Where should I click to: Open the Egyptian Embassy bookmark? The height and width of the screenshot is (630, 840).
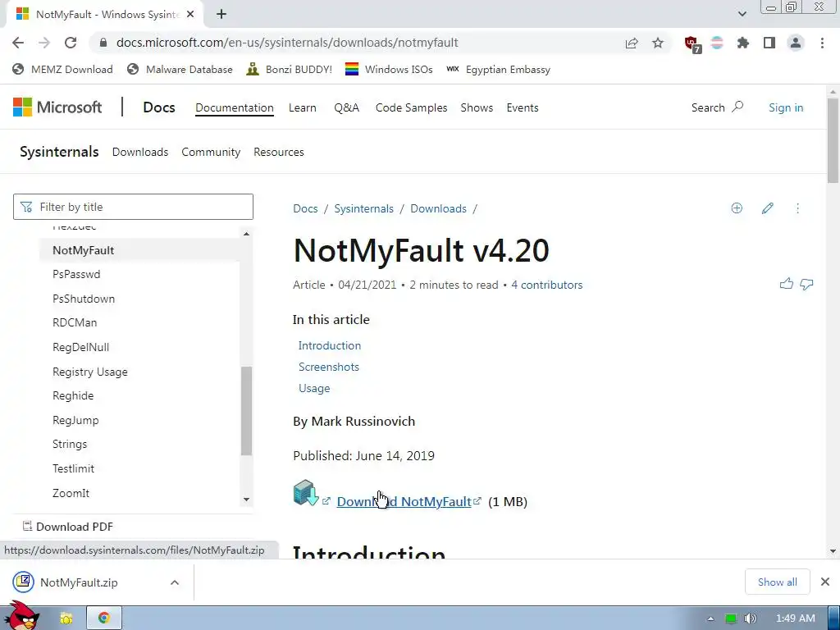click(x=498, y=70)
